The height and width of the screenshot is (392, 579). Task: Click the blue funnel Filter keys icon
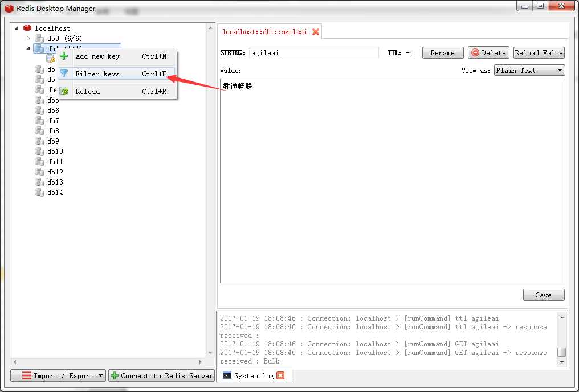pyautogui.click(x=64, y=73)
